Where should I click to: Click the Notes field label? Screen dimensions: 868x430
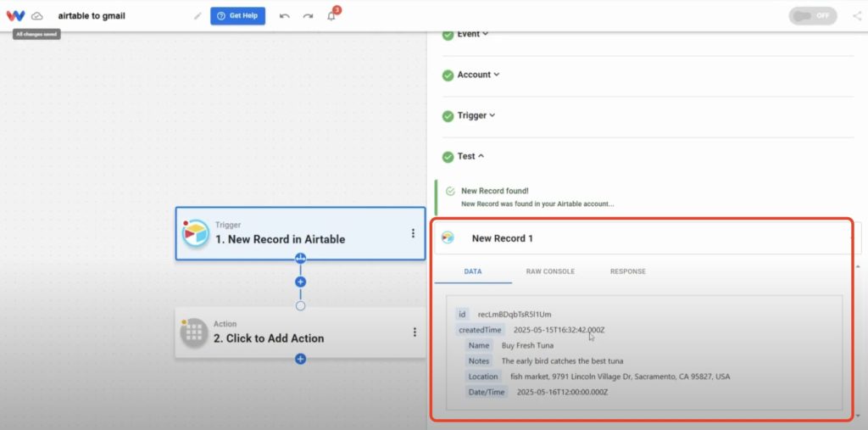coord(479,360)
